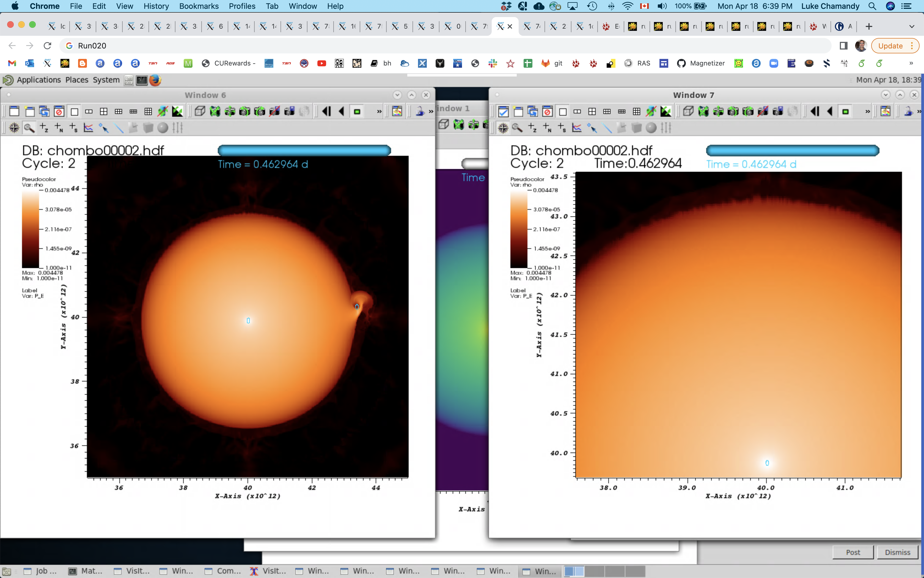Open annotation settings icon in Window 6
924x578 pixels.
397,112
